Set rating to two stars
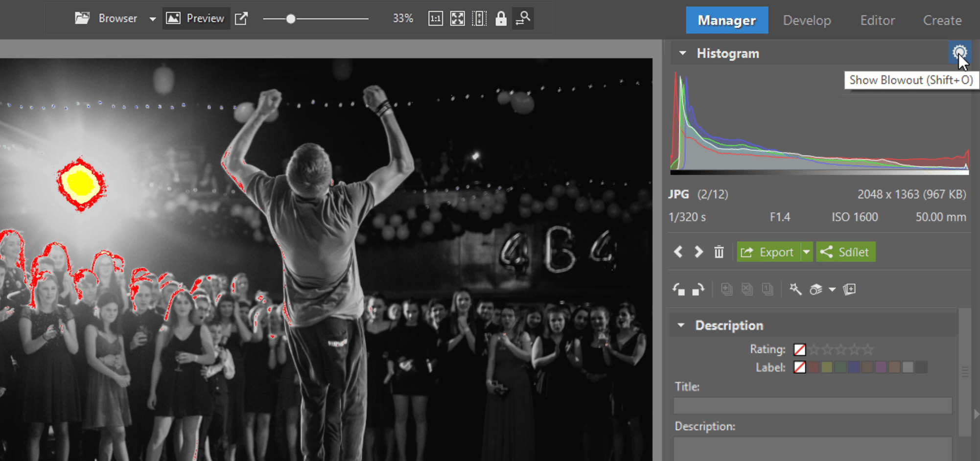Viewport: 980px width, 461px height. click(827, 349)
